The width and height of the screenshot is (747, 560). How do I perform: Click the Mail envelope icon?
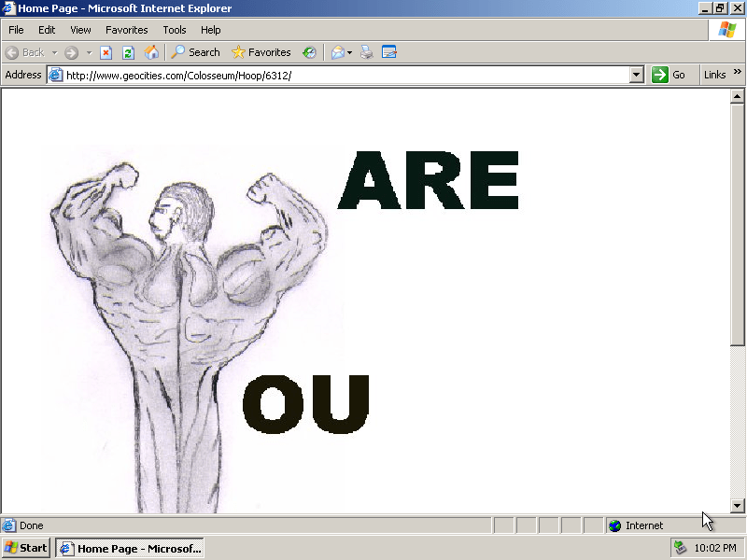(x=337, y=52)
